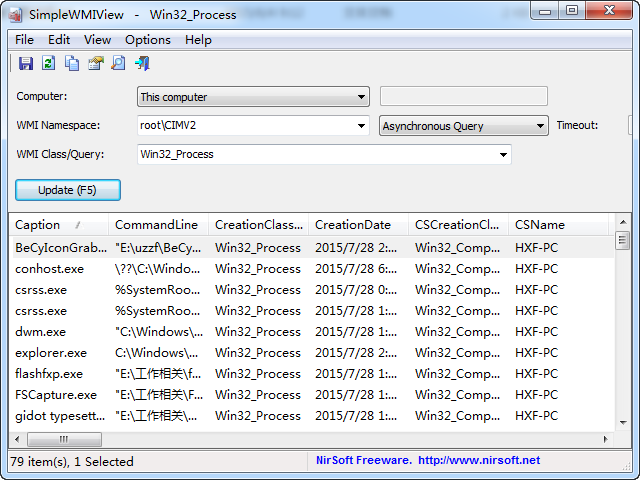Open the File menu
This screenshot has width=640, height=480.
24,40
